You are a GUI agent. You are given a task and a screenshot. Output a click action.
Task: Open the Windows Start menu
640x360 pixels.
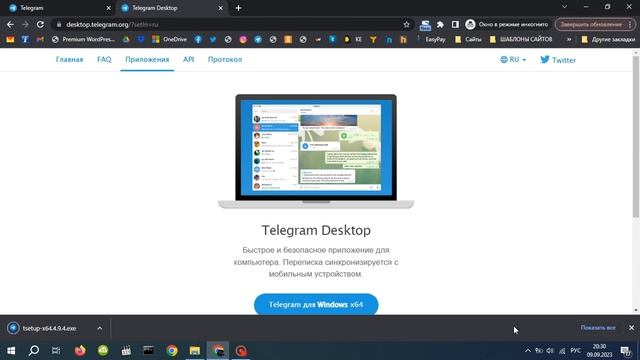(x=11, y=351)
